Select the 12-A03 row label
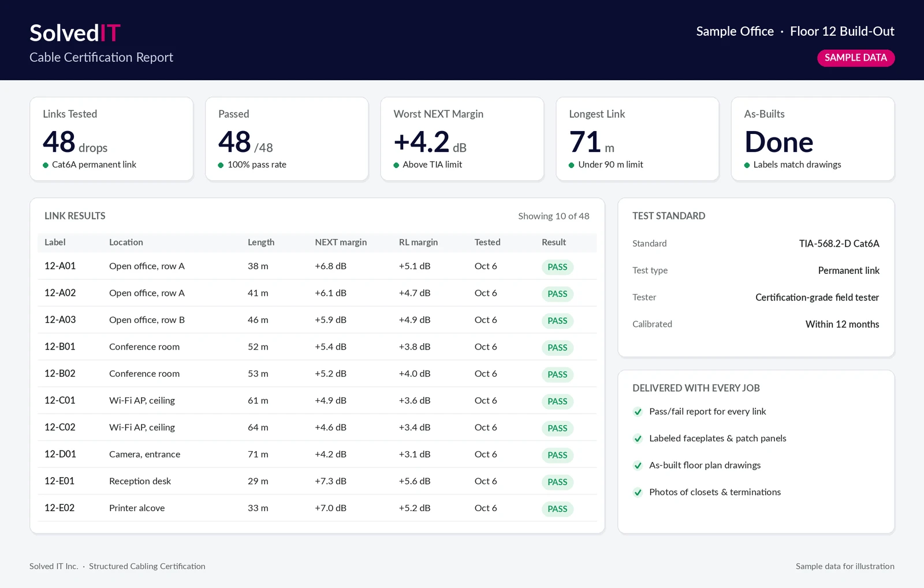Image resolution: width=924 pixels, height=588 pixels. [60, 320]
